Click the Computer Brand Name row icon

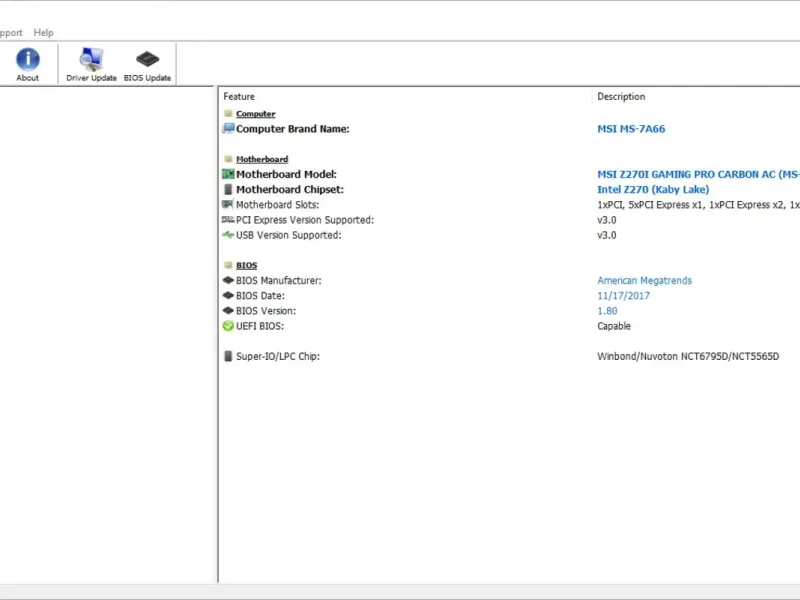point(228,129)
